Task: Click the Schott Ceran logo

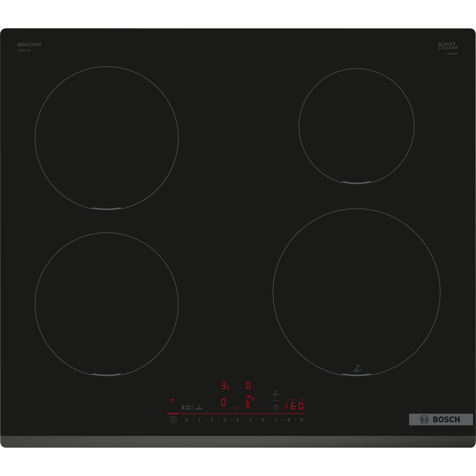Action: point(448,46)
